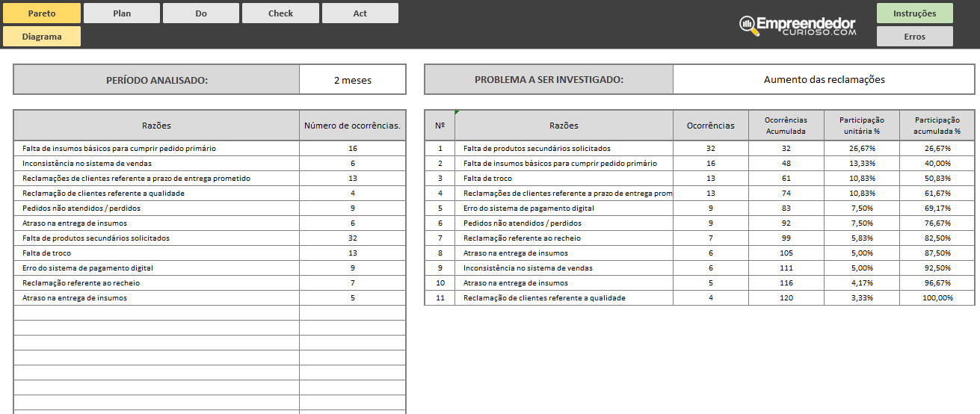
Task: Select left-table 'Reclamação referente ao recheio' cell
Action: pyautogui.click(x=157, y=282)
